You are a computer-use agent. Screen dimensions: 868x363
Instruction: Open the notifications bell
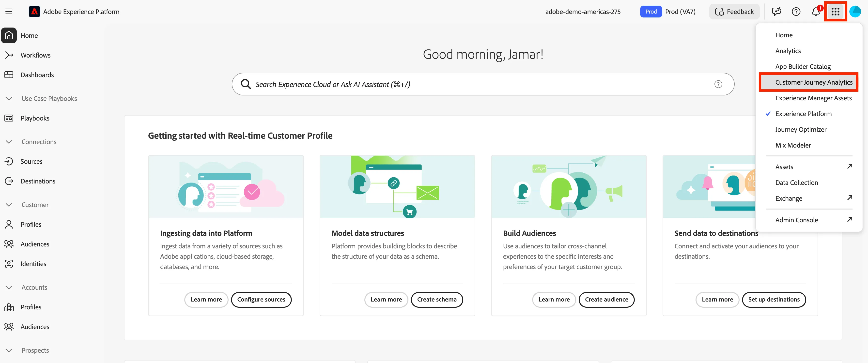pos(815,12)
